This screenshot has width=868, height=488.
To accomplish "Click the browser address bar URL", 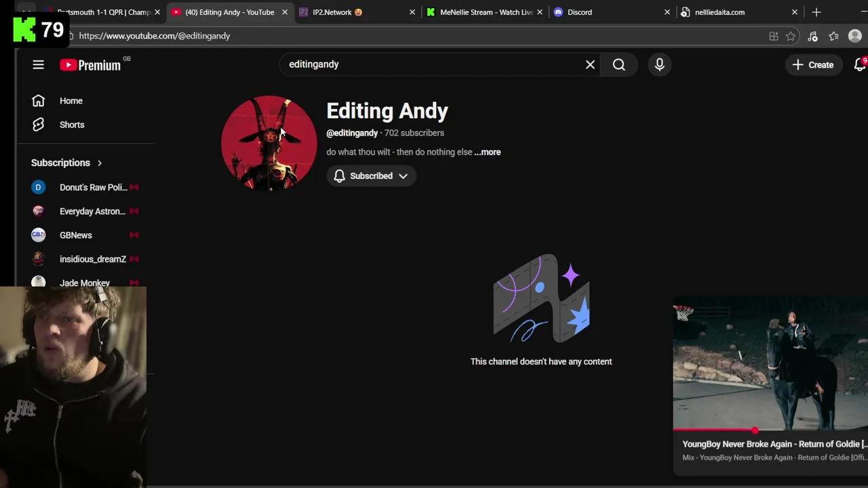I will click(155, 36).
